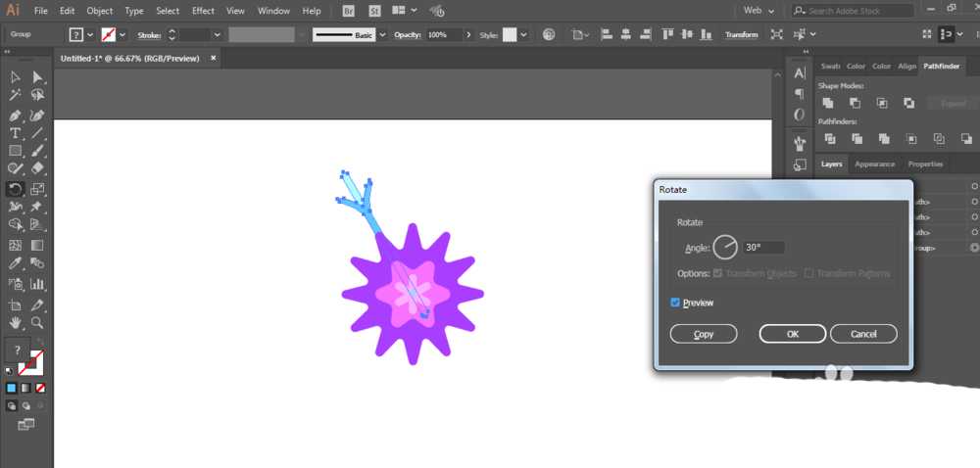
Task: Pick the Eyedropper tool
Action: [16, 262]
